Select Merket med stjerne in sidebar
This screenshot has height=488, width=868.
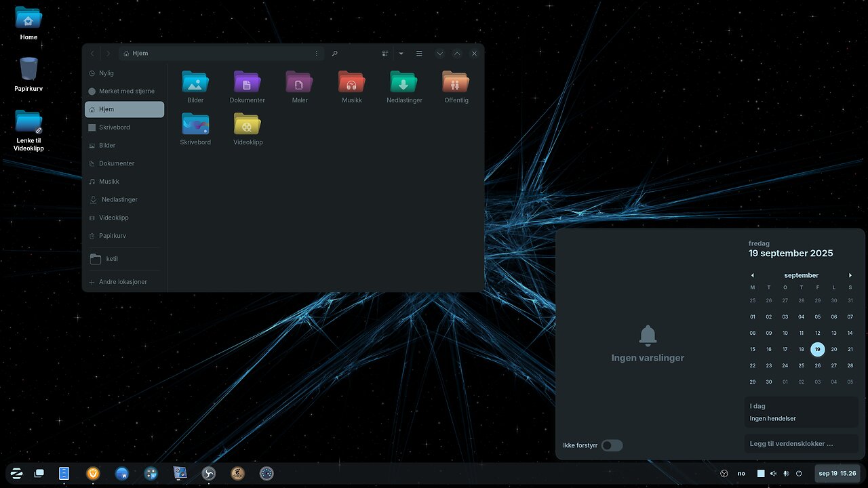click(124, 91)
